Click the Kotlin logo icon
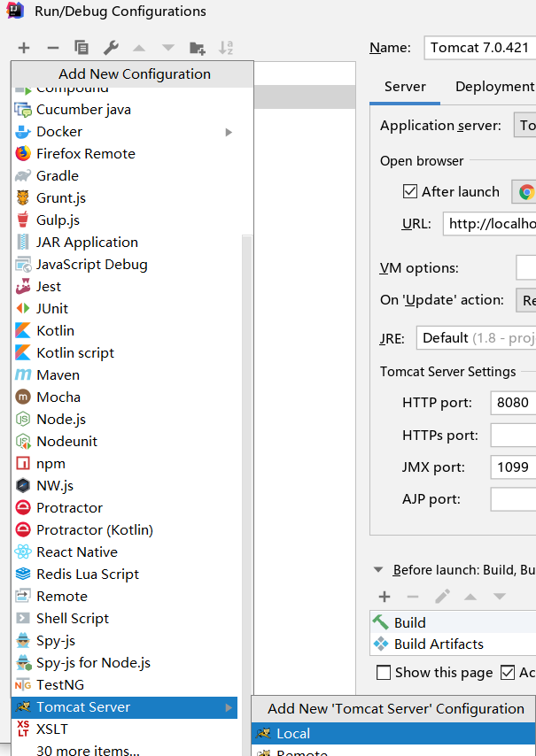Screen dimensions: 536x756 23,331
